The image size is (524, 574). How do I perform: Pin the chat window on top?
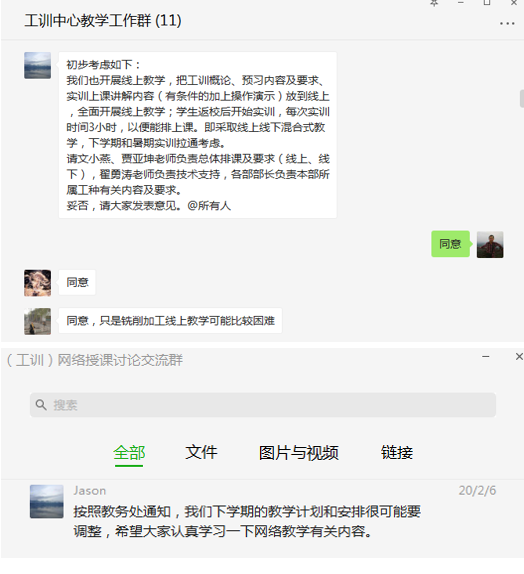434,3
